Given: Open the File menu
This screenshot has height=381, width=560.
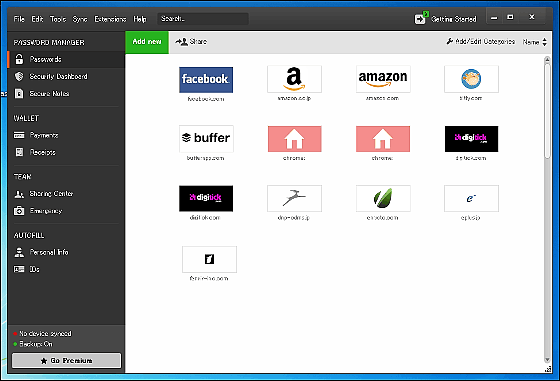Looking at the screenshot, I should tap(19, 19).
